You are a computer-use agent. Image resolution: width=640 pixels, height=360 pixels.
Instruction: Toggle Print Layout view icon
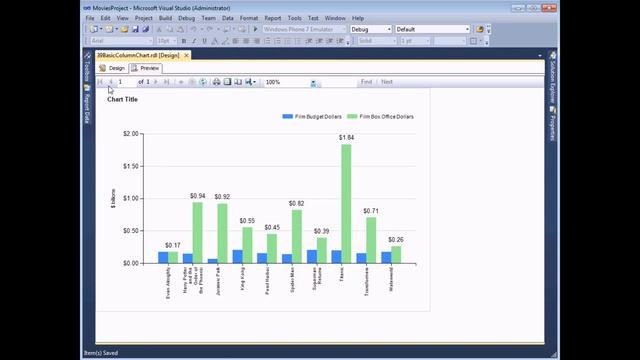pyautogui.click(x=227, y=82)
